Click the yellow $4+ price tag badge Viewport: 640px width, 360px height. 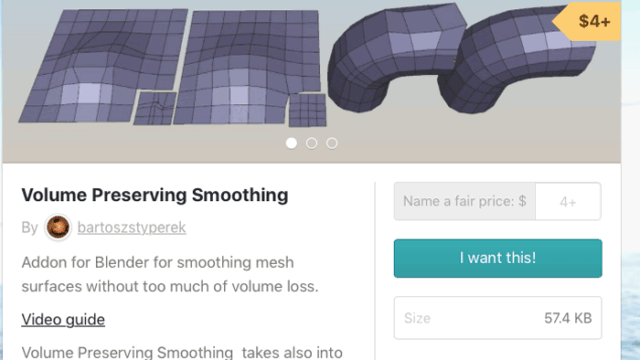pos(587,21)
